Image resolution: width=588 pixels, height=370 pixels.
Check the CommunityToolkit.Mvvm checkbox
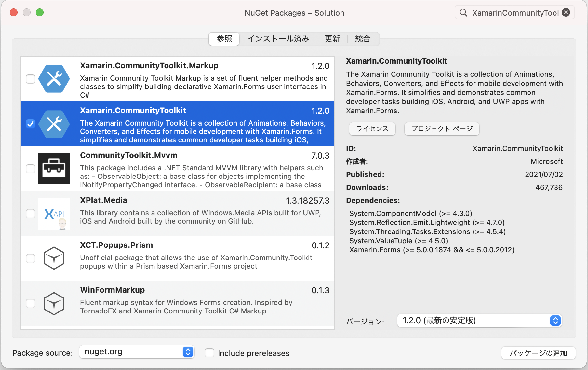click(31, 169)
